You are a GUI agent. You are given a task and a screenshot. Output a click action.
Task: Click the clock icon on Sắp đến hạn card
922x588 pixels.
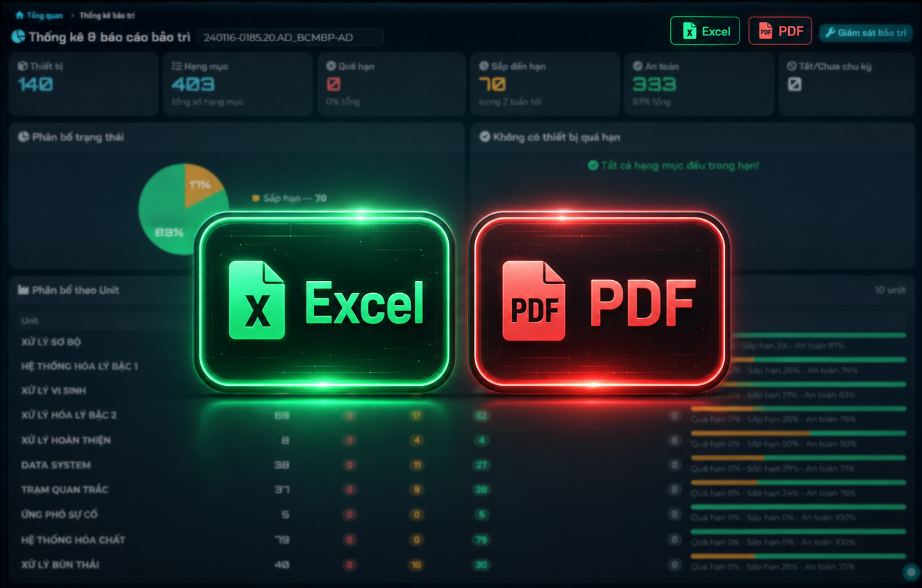coord(484,66)
